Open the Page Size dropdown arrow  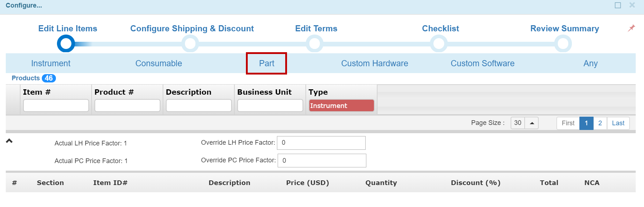(531, 123)
